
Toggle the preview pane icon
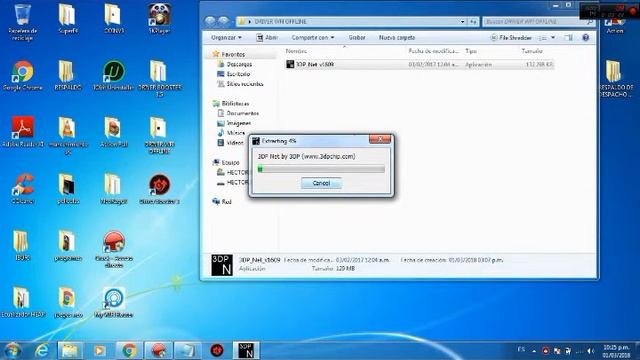[x=568, y=38]
